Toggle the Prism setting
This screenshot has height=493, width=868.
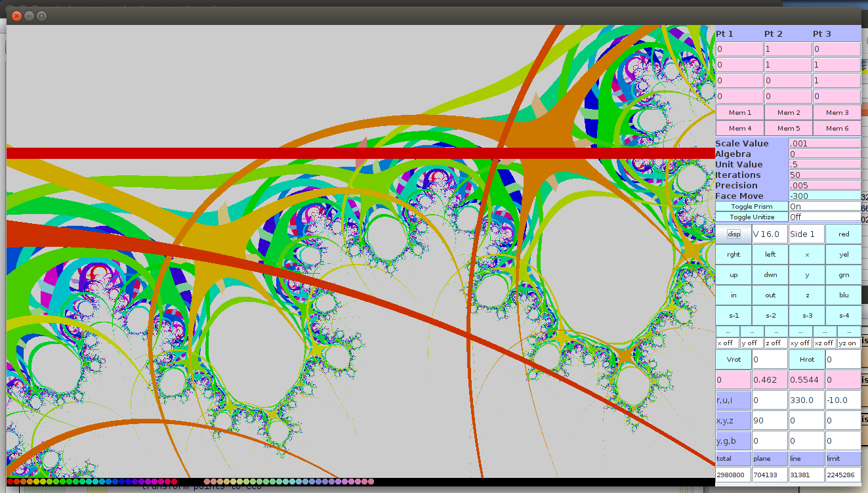coord(752,206)
